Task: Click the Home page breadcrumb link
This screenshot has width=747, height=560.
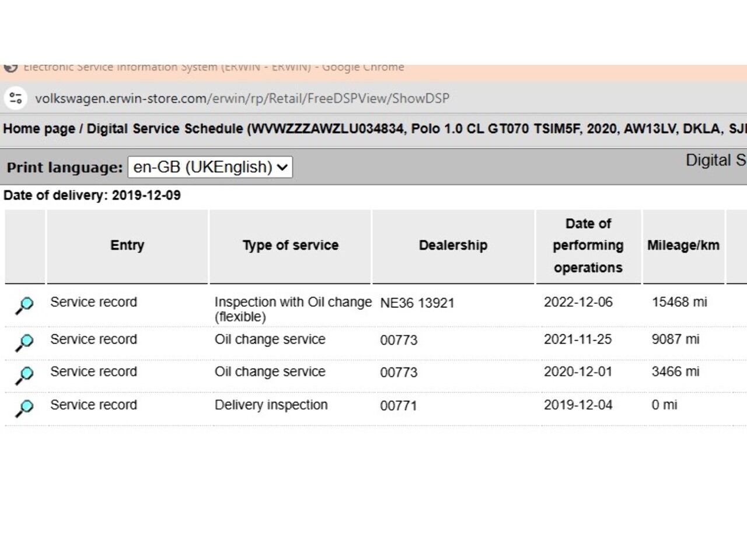Action: [x=39, y=128]
